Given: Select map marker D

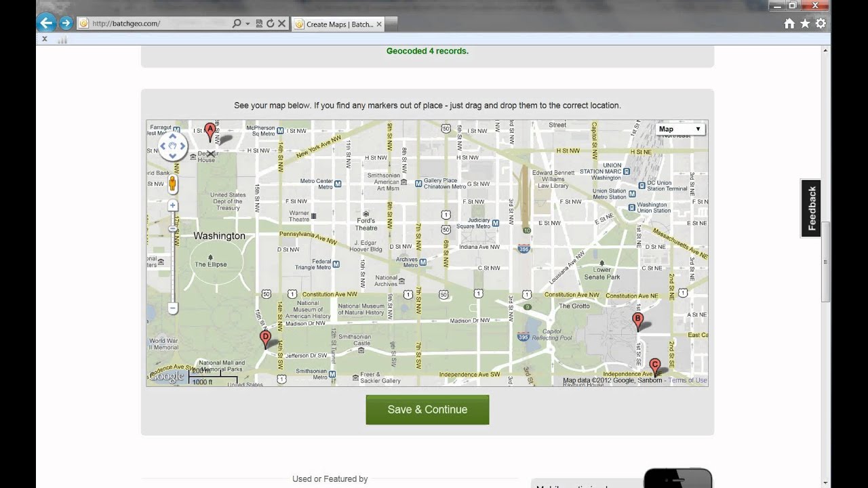Looking at the screenshot, I should click(265, 340).
